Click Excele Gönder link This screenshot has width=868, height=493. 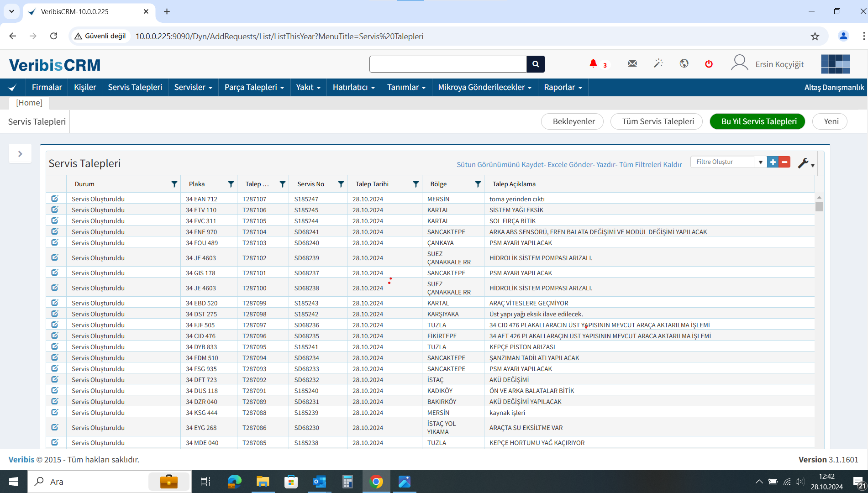click(570, 164)
